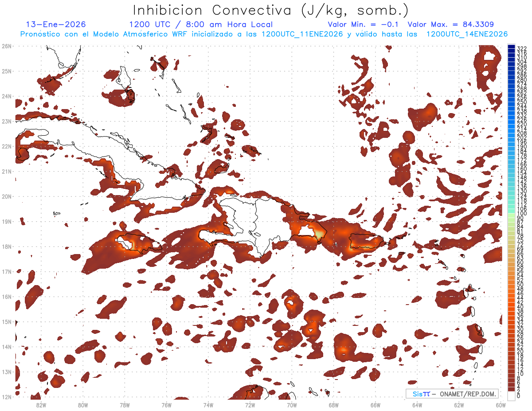This screenshot has width=532, height=411.
Task: Click the '20N' latitude label
Action: (x=7, y=196)
